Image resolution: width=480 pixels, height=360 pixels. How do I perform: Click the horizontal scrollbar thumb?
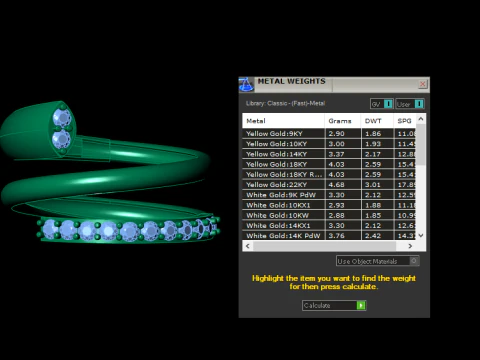tap(325, 246)
